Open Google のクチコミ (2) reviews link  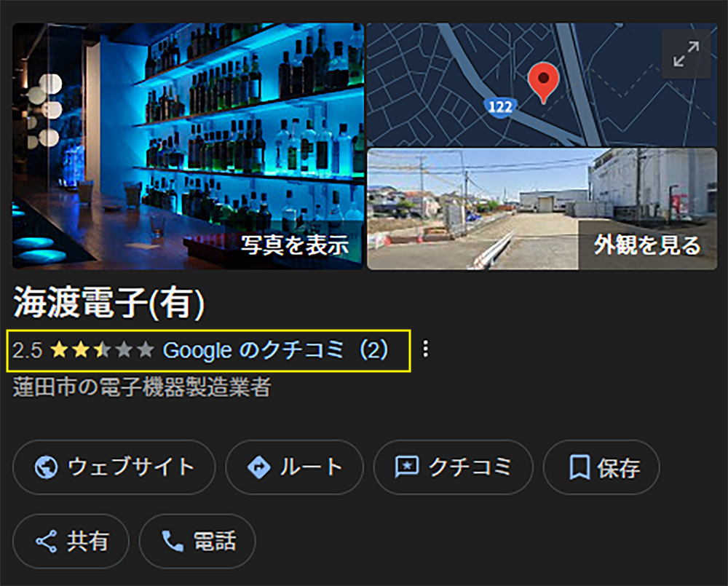[275, 350]
